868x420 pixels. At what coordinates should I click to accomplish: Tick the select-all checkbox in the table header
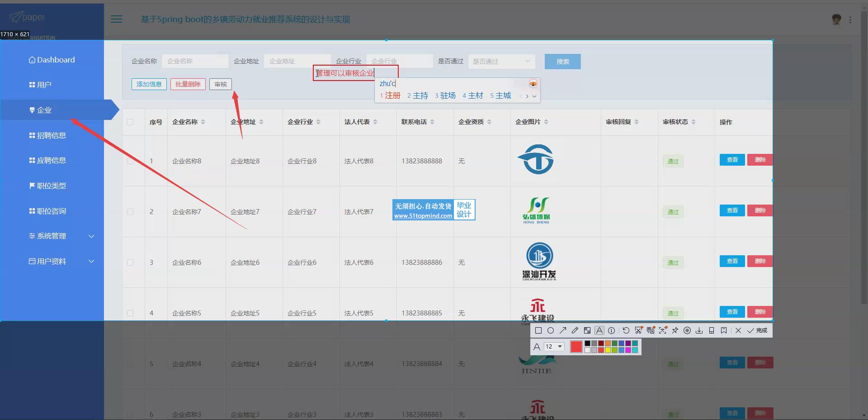click(x=130, y=122)
